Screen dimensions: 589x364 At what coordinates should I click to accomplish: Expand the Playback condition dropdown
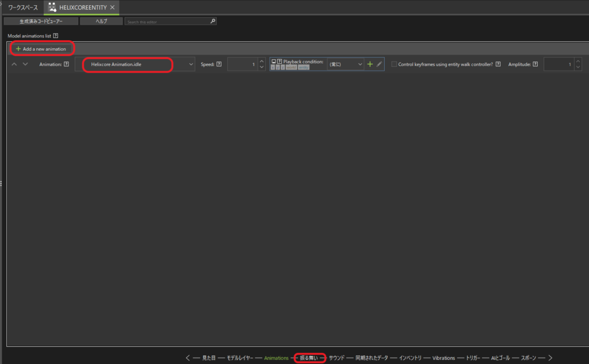pyautogui.click(x=360, y=64)
